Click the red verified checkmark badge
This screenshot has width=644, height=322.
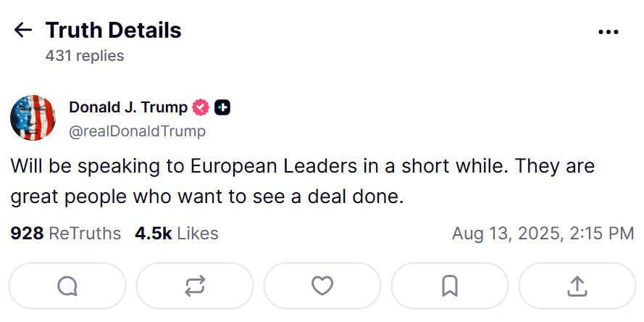click(x=201, y=107)
